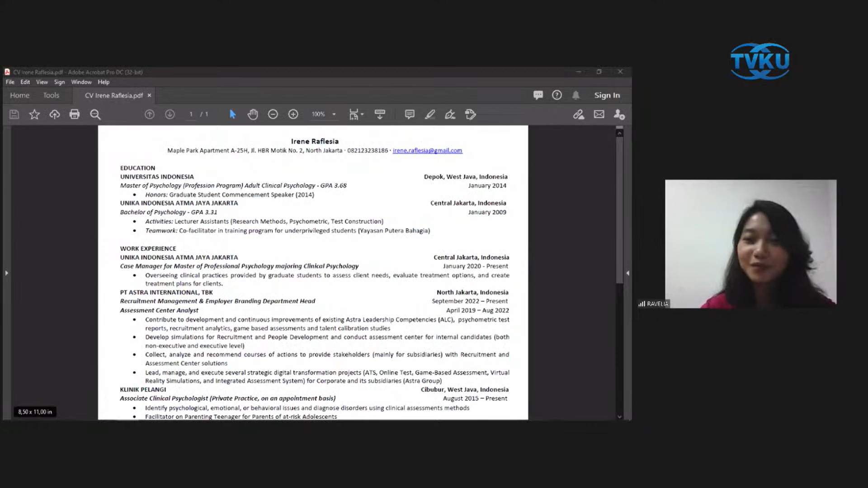Send the file by email
The image size is (868, 488).
click(599, 114)
